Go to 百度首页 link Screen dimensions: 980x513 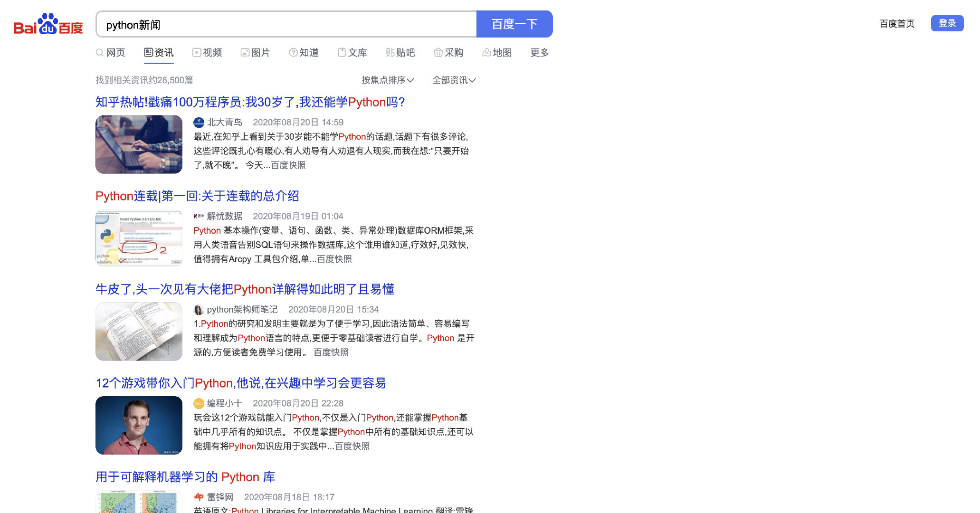(897, 24)
